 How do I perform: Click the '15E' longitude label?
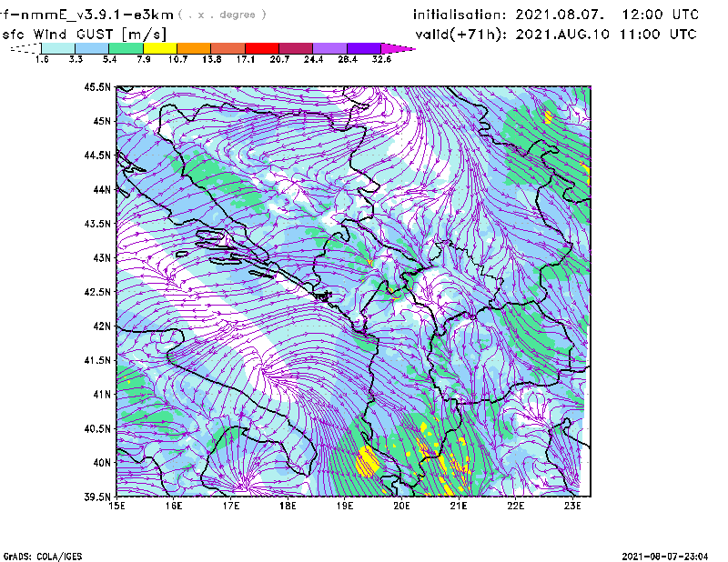pyautogui.click(x=116, y=506)
